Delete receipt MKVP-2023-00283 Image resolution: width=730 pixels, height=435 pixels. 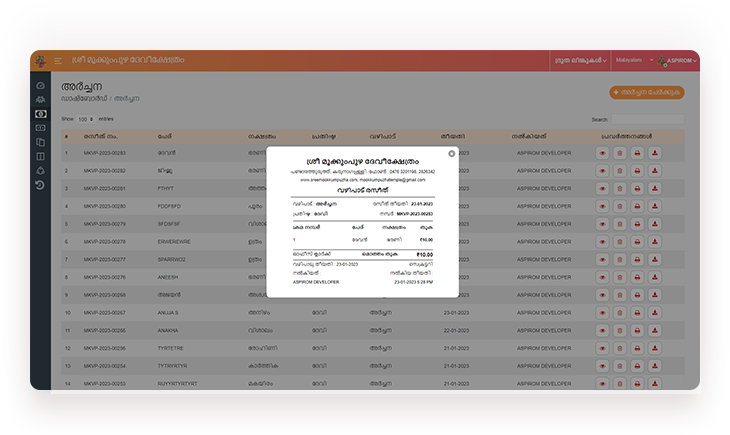tap(620, 153)
